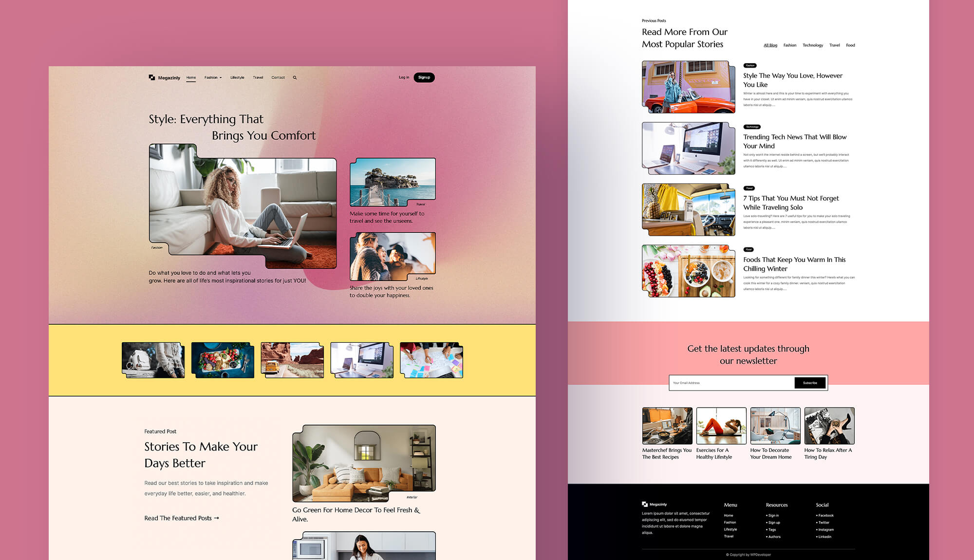Click the All Blog filter link
The height and width of the screenshot is (560, 974).
770,45
